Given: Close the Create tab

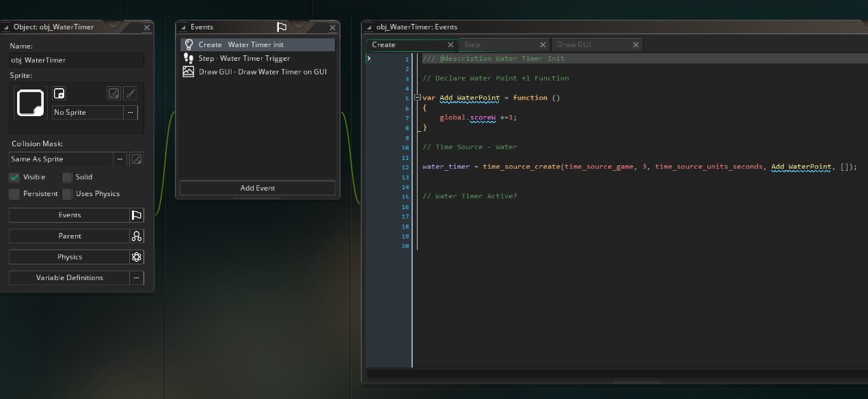Looking at the screenshot, I should (450, 45).
